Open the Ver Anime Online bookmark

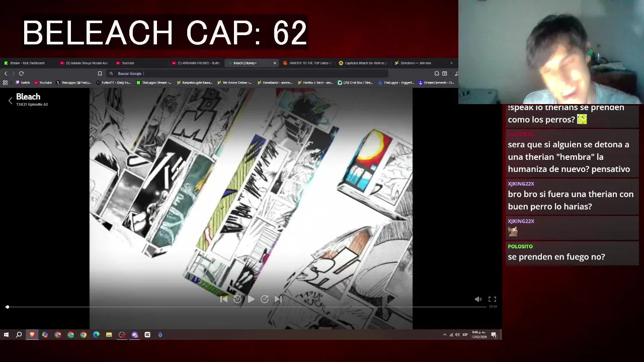tap(234, 82)
